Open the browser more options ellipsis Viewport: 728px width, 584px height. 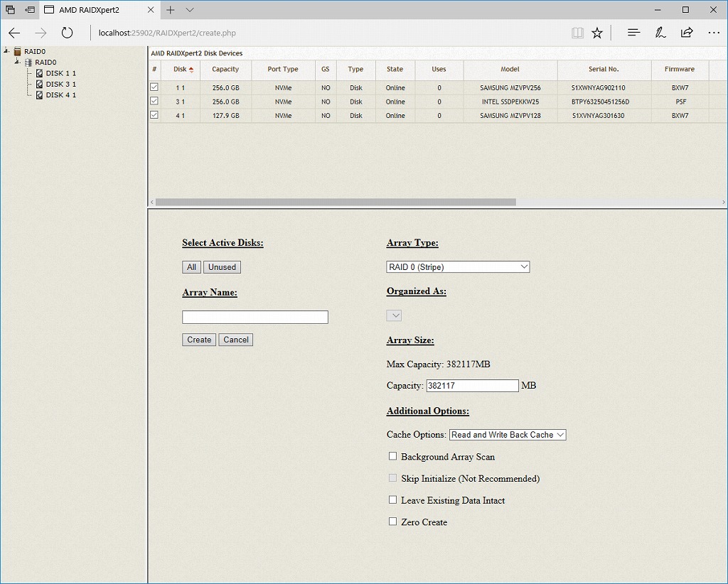click(714, 33)
